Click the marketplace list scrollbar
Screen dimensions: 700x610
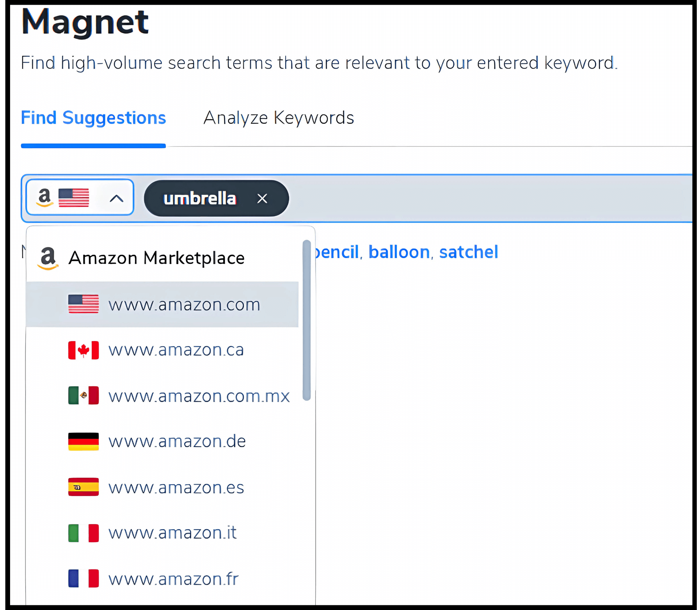tap(307, 320)
